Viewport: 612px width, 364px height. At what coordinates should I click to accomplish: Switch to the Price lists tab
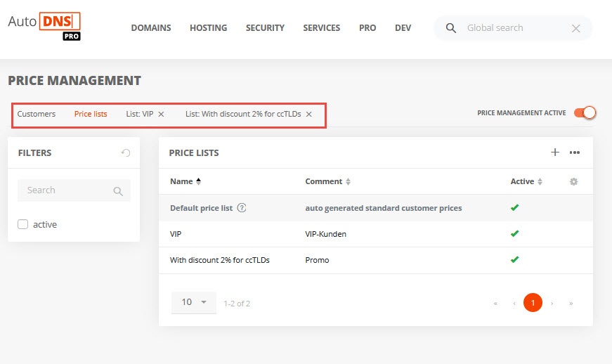pyautogui.click(x=91, y=114)
